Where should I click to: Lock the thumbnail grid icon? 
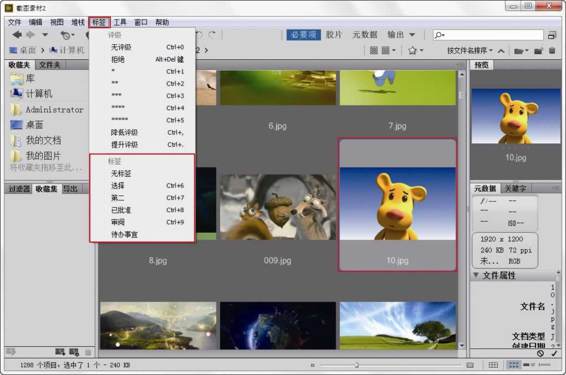click(493, 365)
